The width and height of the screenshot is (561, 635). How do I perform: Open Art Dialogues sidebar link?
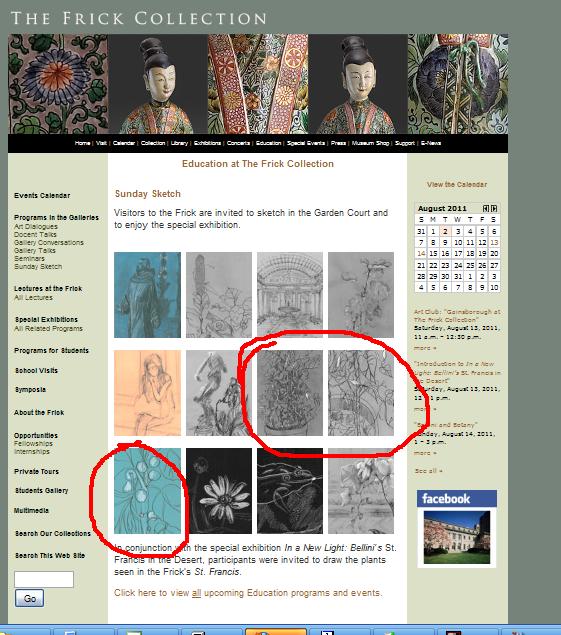[x=36, y=226]
